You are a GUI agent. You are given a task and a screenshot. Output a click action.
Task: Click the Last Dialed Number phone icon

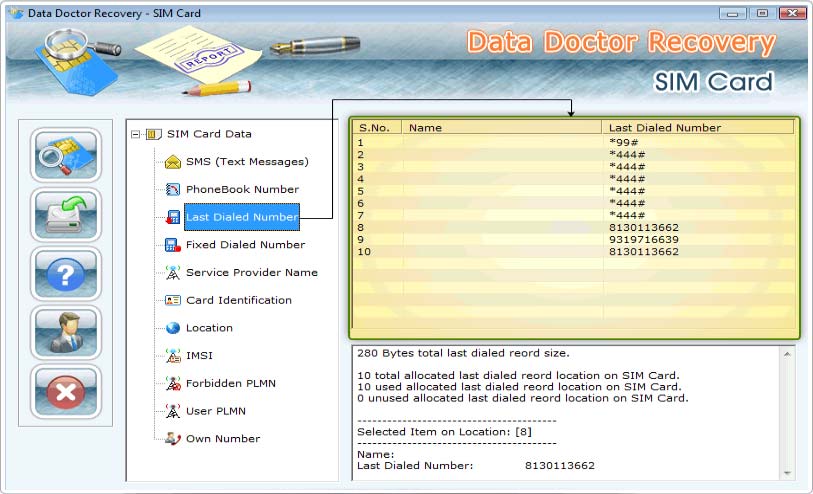tap(173, 217)
